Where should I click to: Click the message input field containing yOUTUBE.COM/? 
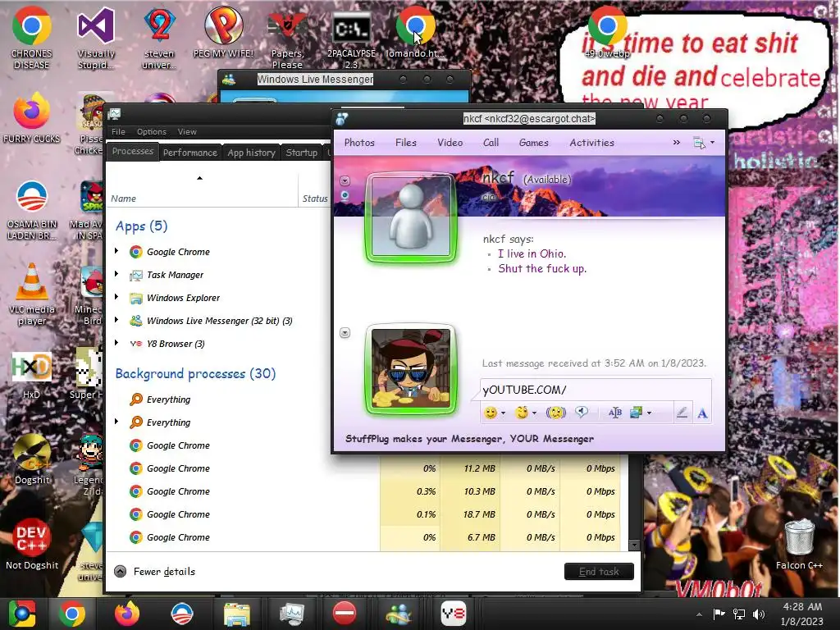click(x=596, y=390)
